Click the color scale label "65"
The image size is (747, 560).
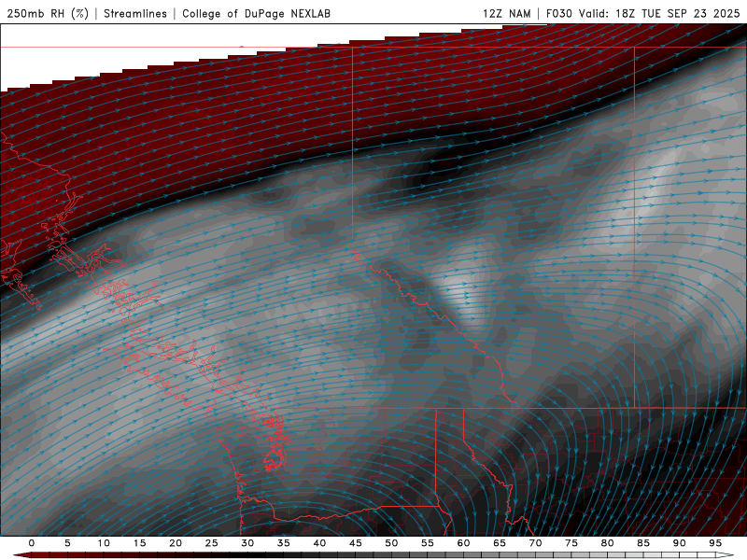500,543
